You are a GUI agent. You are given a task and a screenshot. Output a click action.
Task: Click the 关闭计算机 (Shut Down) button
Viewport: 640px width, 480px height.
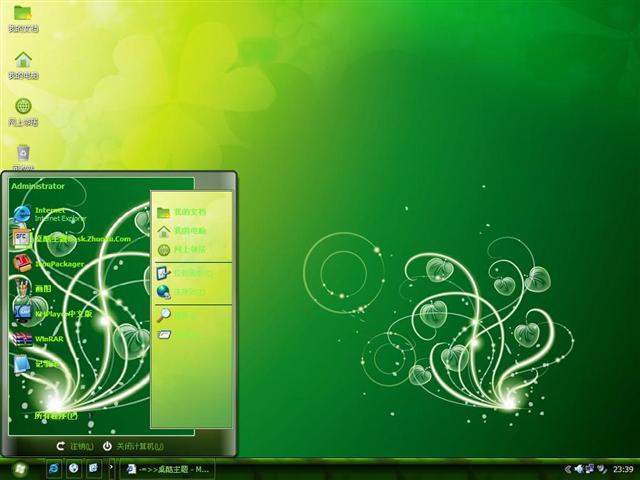(x=133, y=446)
